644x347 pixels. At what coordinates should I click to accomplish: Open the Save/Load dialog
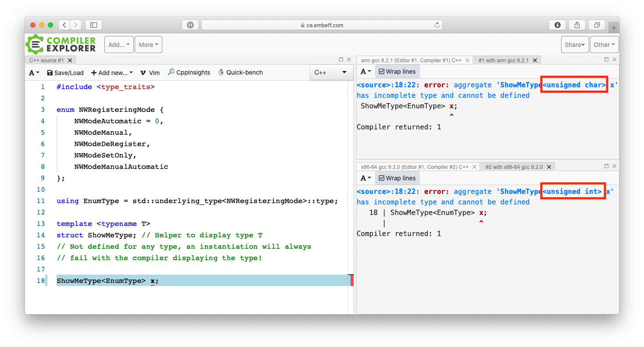pyautogui.click(x=65, y=73)
